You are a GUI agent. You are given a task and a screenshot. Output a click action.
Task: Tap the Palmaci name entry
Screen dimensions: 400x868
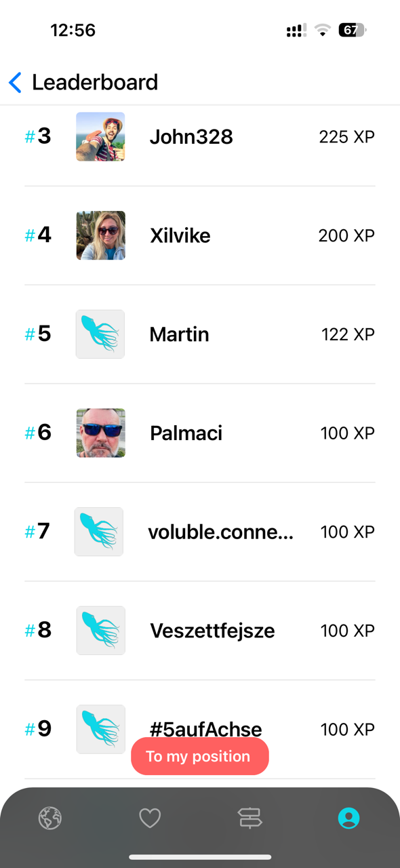click(186, 433)
